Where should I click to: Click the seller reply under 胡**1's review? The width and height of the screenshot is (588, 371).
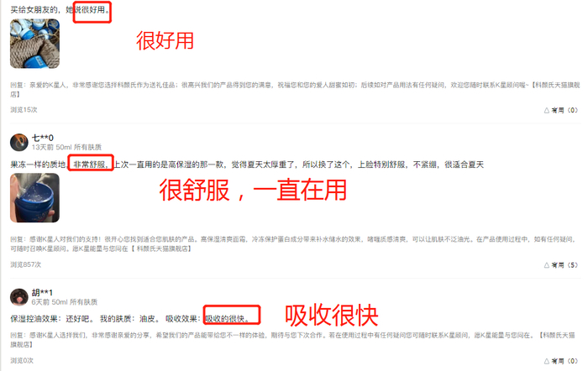tap(292, 339)
